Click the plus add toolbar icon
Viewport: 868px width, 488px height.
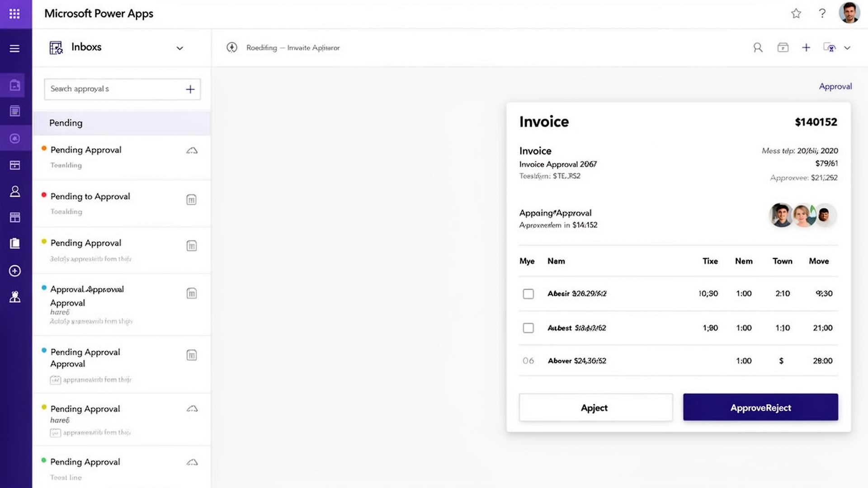pos(806,47)
